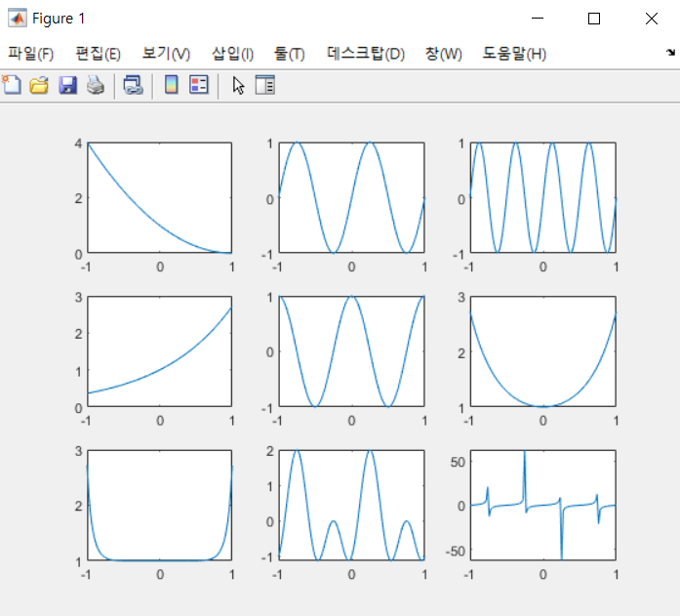Click y-axis label 4 in top-left plot
The height and width of the screenshot is (616, 680).
pyautogui.click(x=78, y=144)
